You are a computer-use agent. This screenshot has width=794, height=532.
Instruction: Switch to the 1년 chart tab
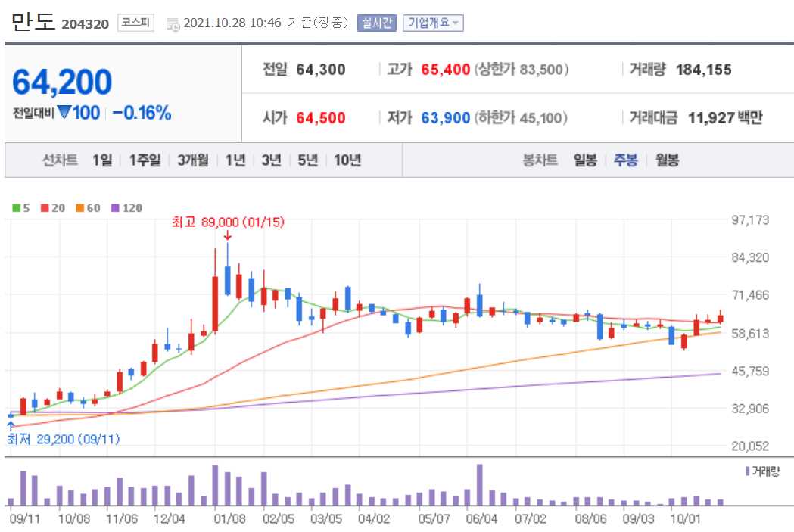pos(235,160)
